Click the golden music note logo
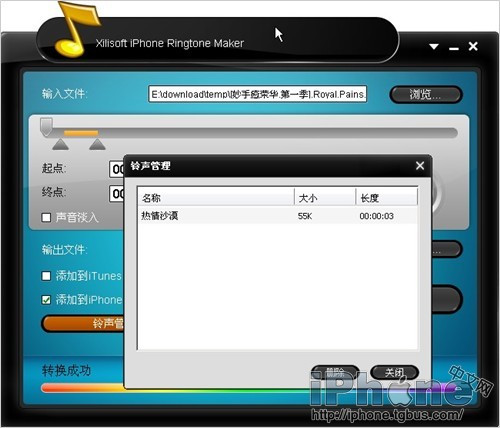Viewport: 500px width, 428px height. pos(77,29)
